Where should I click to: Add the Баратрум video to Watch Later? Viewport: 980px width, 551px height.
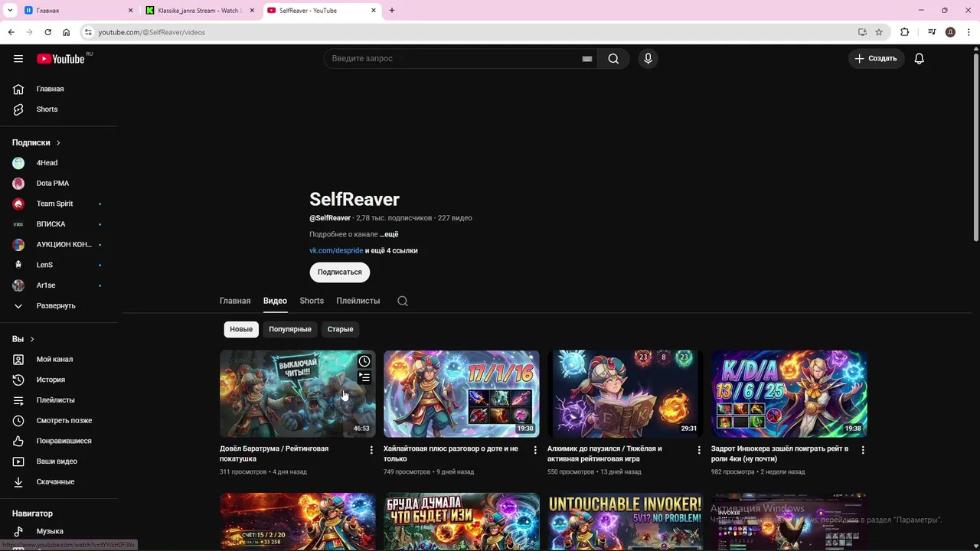(364, 361)
